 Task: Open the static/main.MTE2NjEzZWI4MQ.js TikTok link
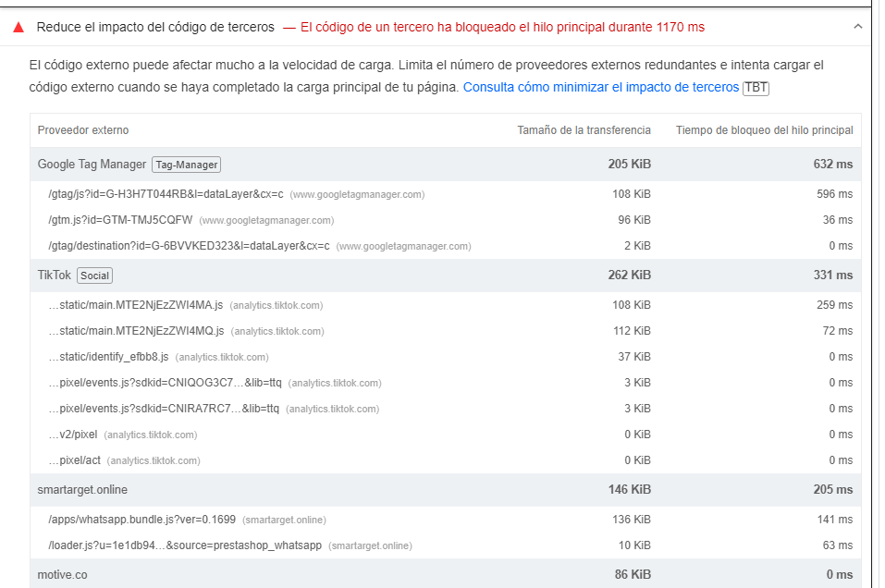tap(135, 331)
